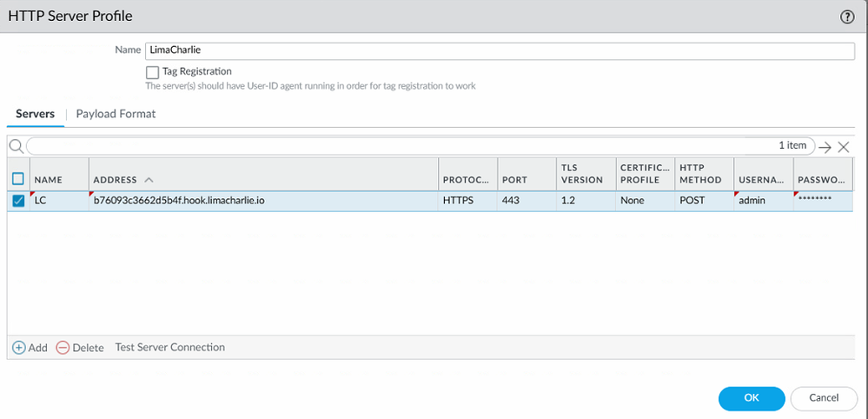Click the help question mark icon
Image resolution: width=868 pixels, height=419 pixels.
[x=846, y=17]
